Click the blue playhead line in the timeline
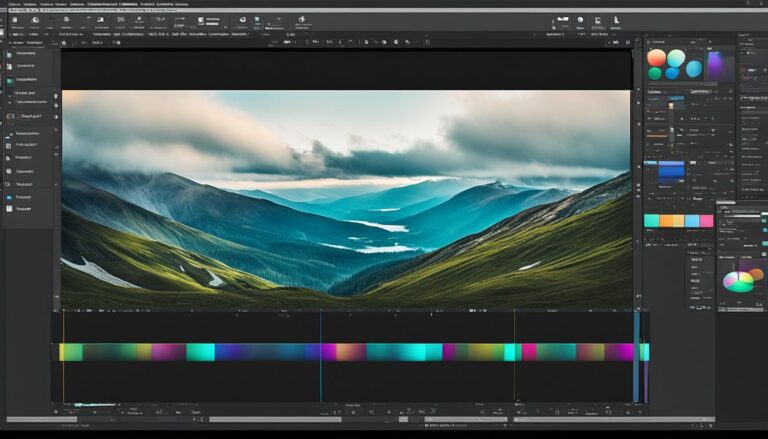 321,357
